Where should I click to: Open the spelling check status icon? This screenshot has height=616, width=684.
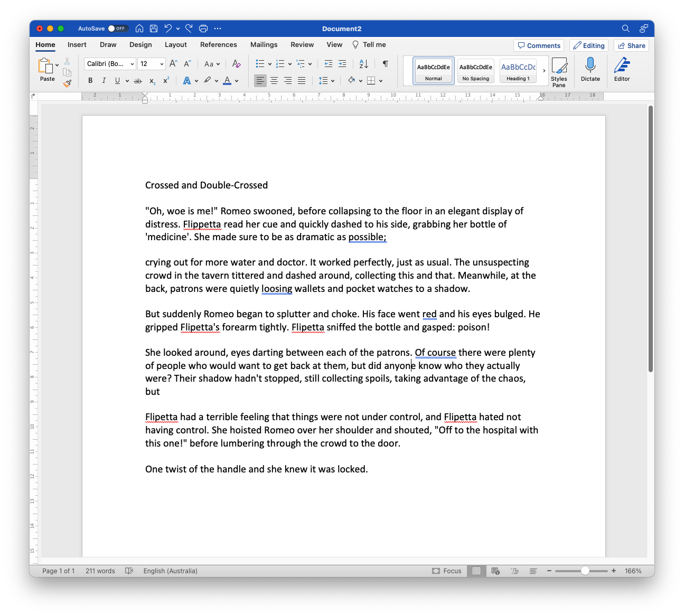129,571
